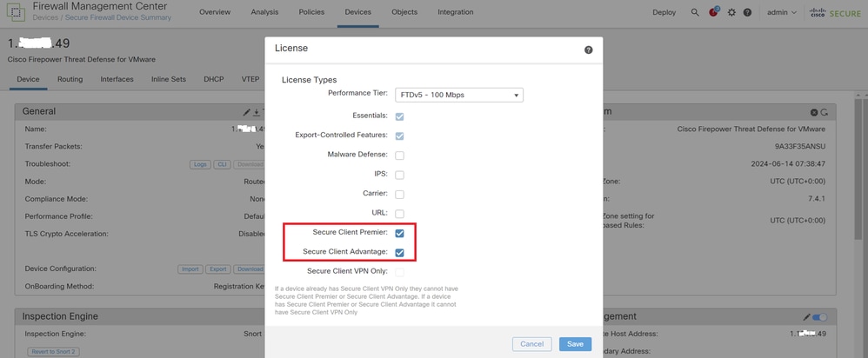Click the Cisco SECURE logo

[835, 12]
